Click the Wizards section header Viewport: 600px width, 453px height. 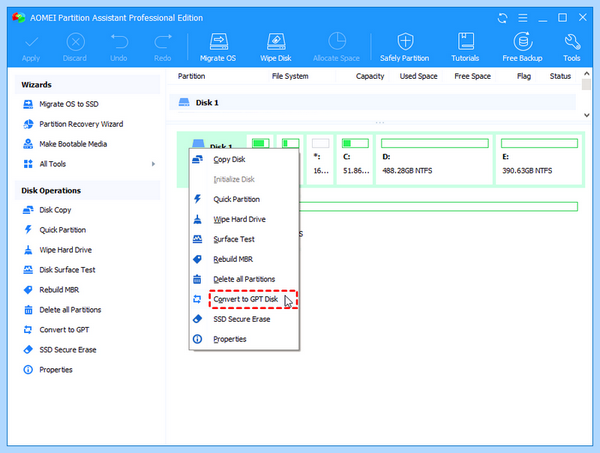pos(87,85)
